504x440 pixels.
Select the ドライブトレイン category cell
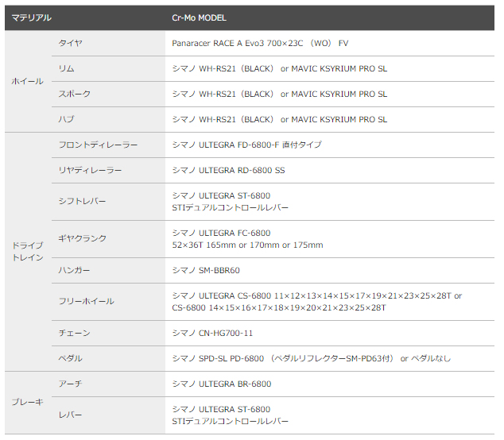point(28,252)
